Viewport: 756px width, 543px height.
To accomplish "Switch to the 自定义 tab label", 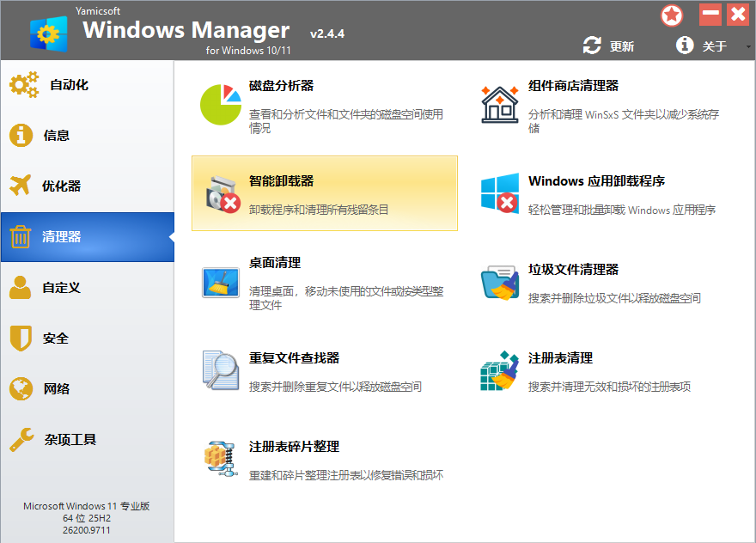I will click(x=61, y=288).
